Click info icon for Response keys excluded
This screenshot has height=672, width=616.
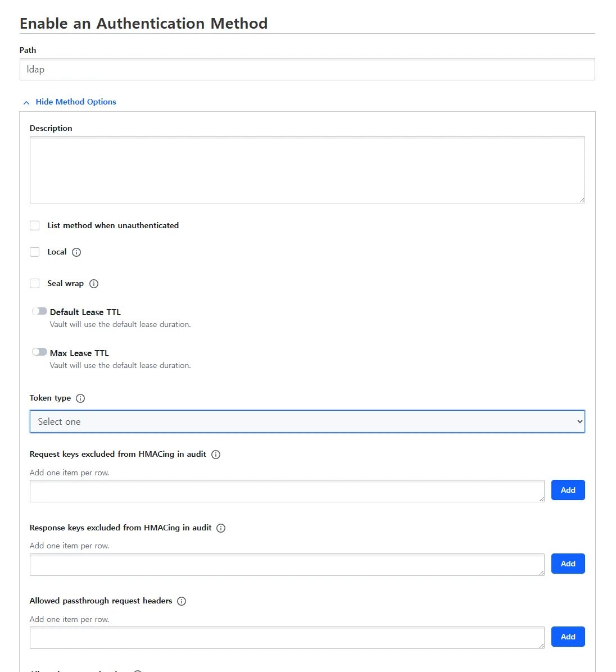click(221, 528)
